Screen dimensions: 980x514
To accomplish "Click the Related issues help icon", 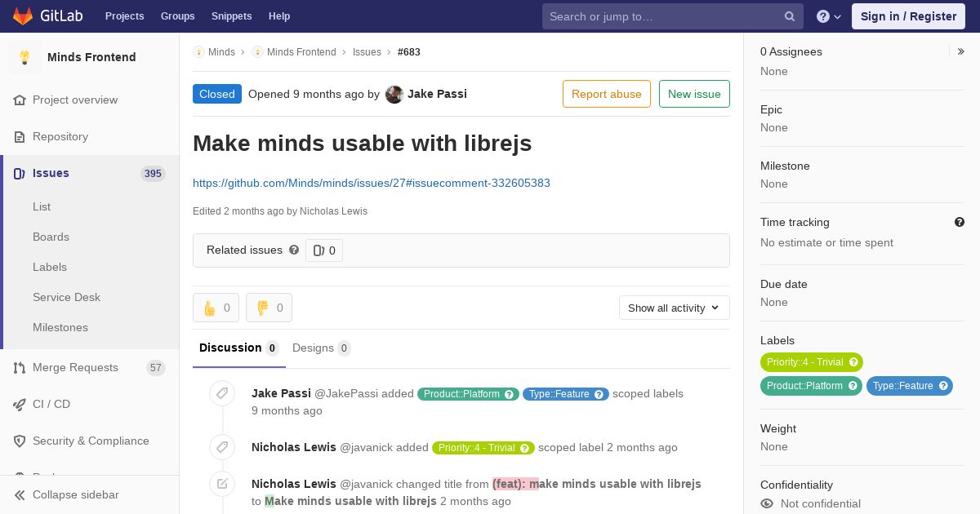I will pyautogui.click(x=294, y=250).
